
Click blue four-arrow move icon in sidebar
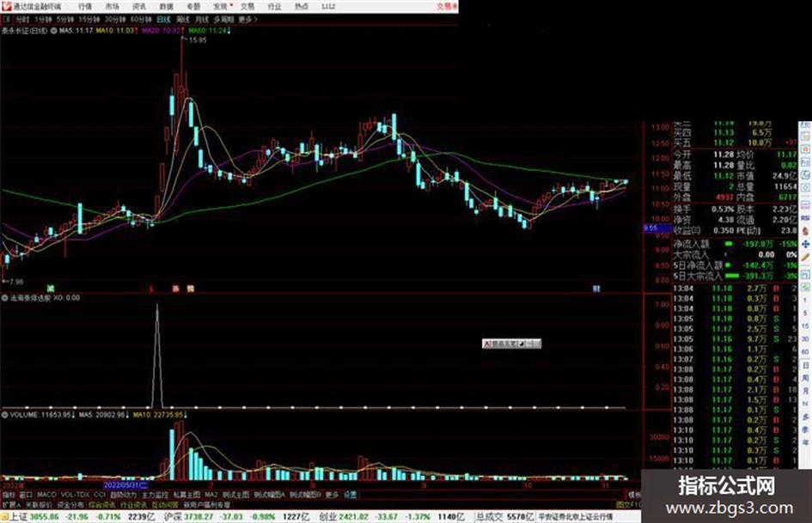pos(805,245)
